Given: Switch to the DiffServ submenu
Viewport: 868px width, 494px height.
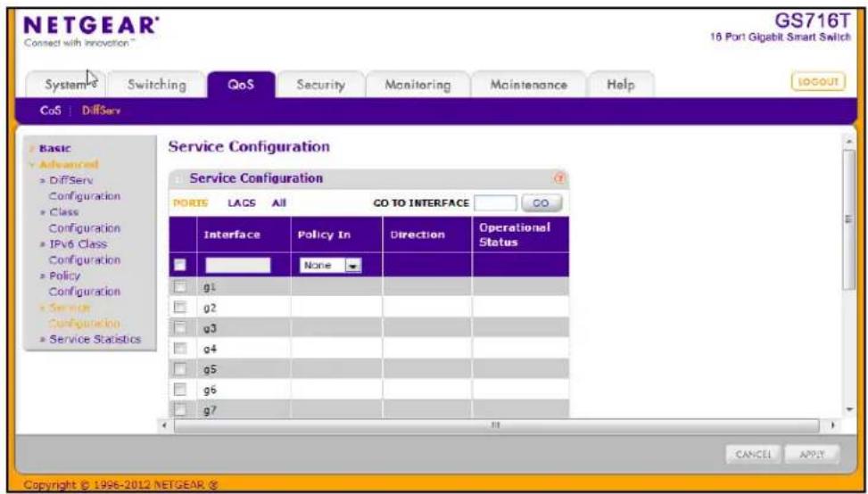Looking at the screenshot, I should tap(102, 111).
